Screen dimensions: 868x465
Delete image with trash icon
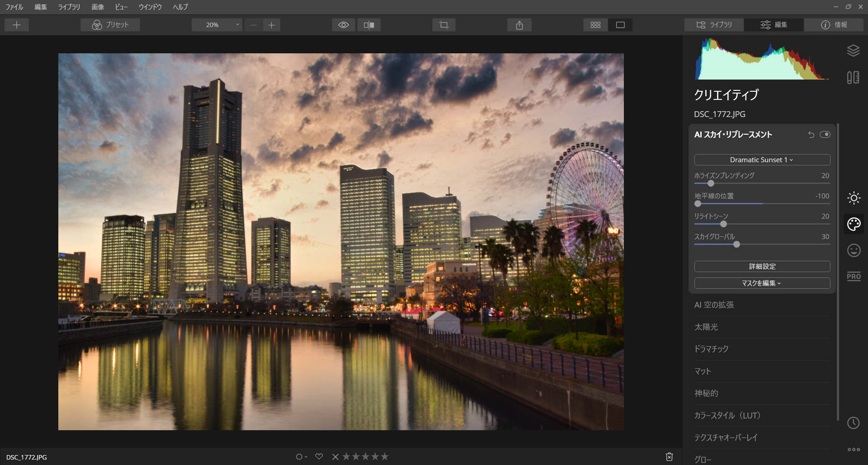(x=669, y=457)
